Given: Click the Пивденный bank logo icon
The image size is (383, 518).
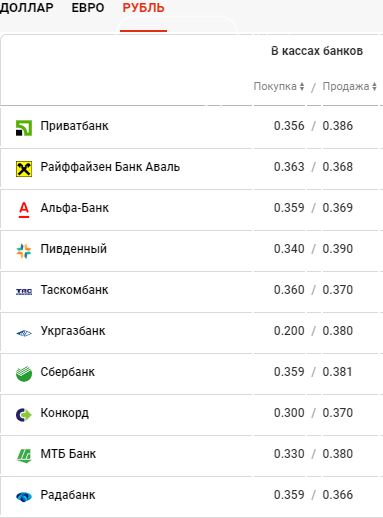Looking at the screenshot, I should 24,251.
